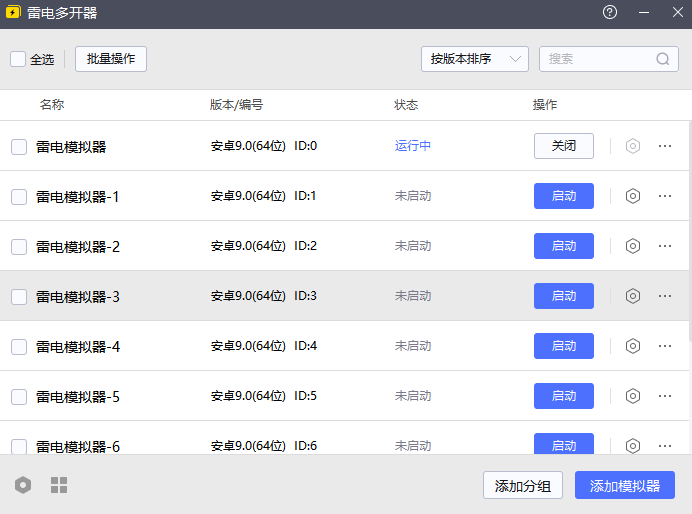The height and width of the screenshot is (514, 692).
Task: Check the box for 雷电模拟器-1
Action: tap(19, 197)
